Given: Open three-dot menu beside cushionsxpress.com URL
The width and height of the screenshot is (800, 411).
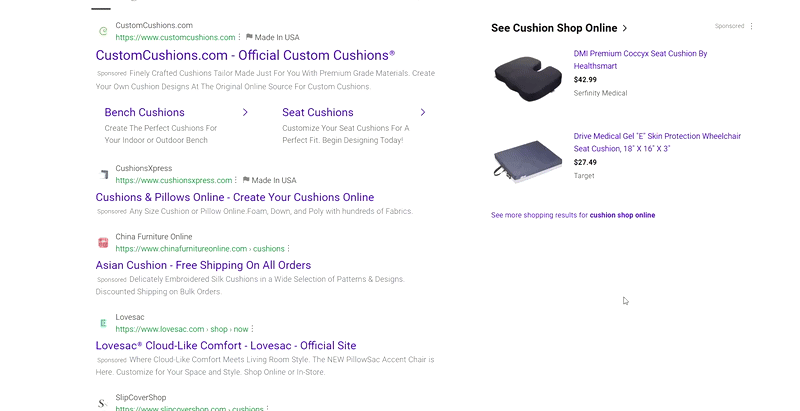Looking at the screenshot, I should 237,180.
